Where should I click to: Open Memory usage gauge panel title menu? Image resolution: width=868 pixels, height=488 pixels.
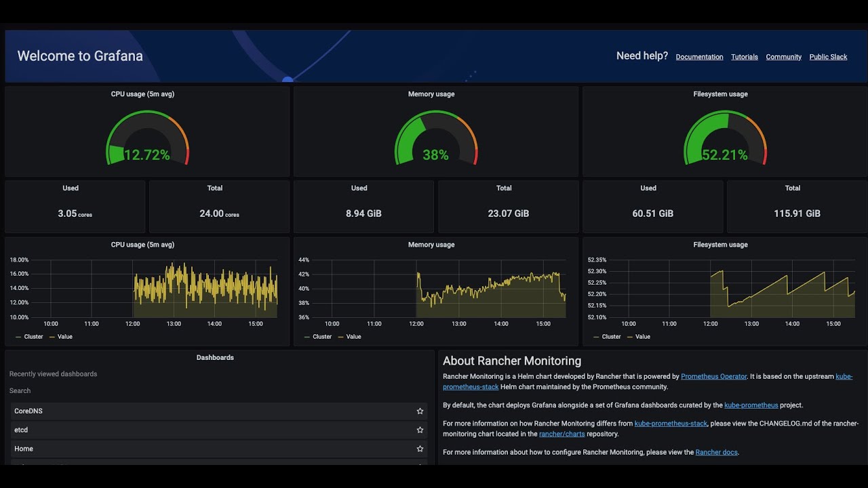click(431, 94)
